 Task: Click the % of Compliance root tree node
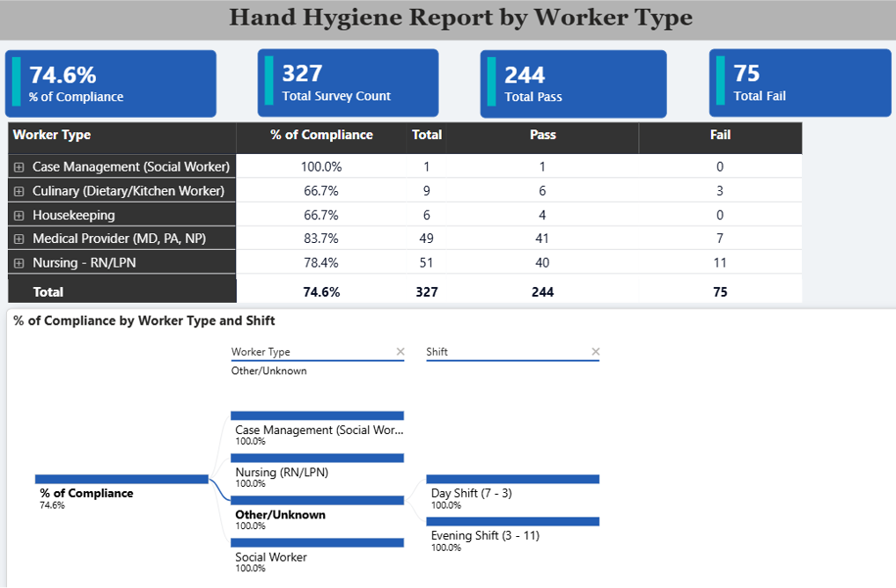pos(121,491)
